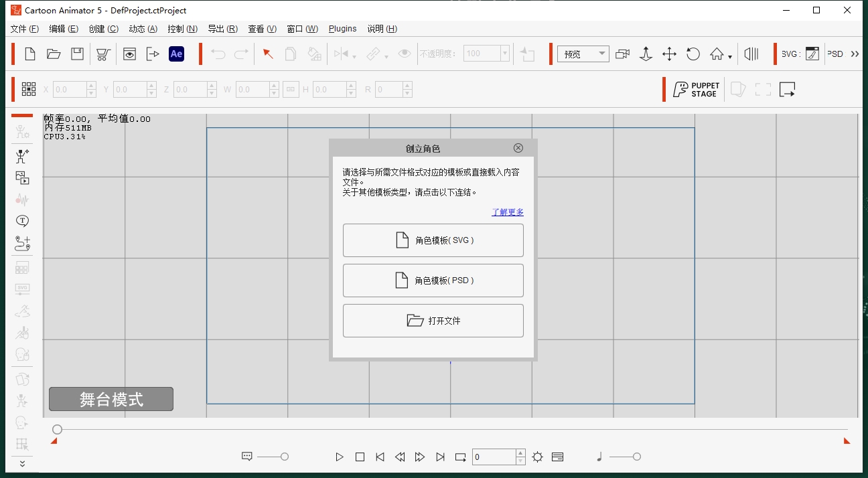Expand the home view dropdown arrow
This screenshot has height=478, width=868.
coord(730,57)
